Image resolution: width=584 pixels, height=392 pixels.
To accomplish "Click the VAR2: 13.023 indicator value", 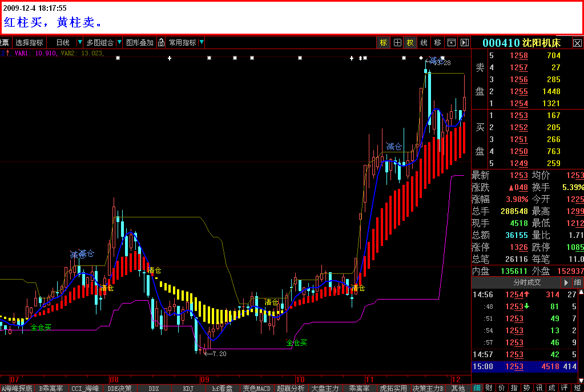I will (x=82, y=53).
